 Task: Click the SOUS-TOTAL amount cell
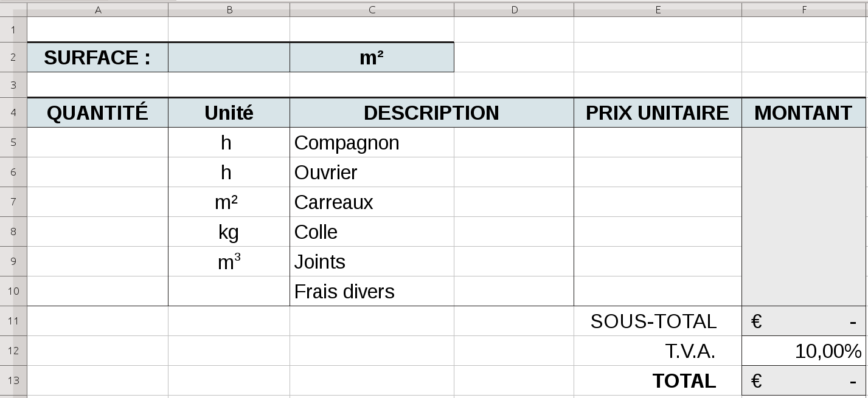click(803, 321)
